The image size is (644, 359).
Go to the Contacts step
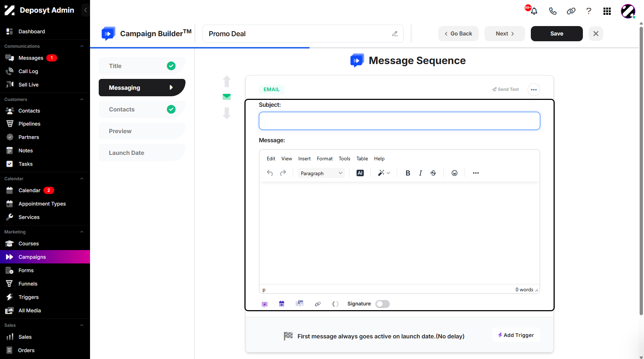(142, 109)
